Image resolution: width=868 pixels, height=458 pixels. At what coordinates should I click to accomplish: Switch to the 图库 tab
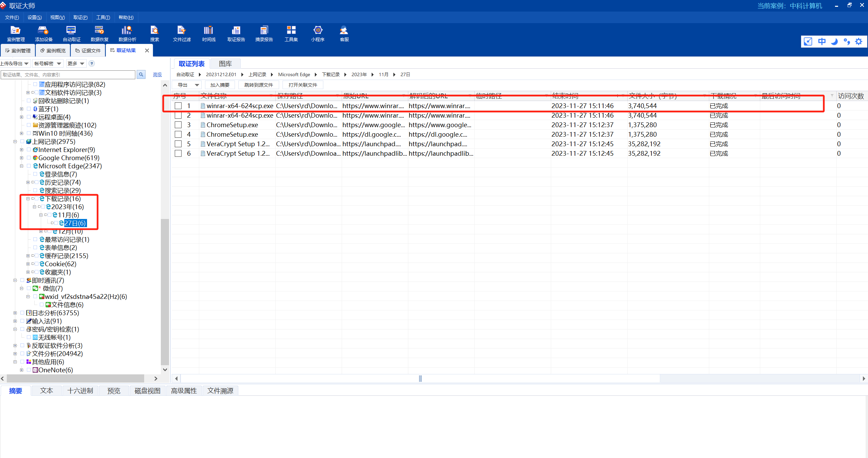tap(225, 64)
